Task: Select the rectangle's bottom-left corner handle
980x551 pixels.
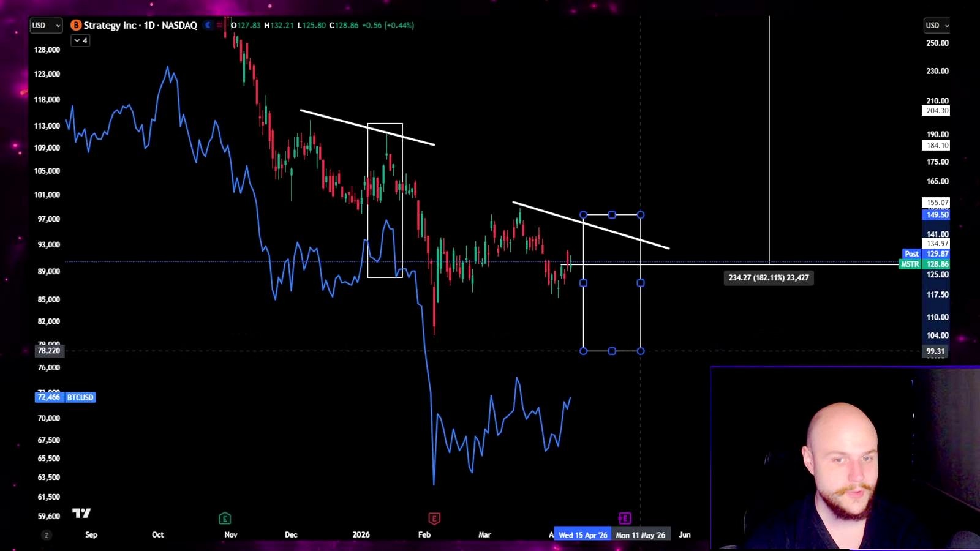Action: pos(583,351)
